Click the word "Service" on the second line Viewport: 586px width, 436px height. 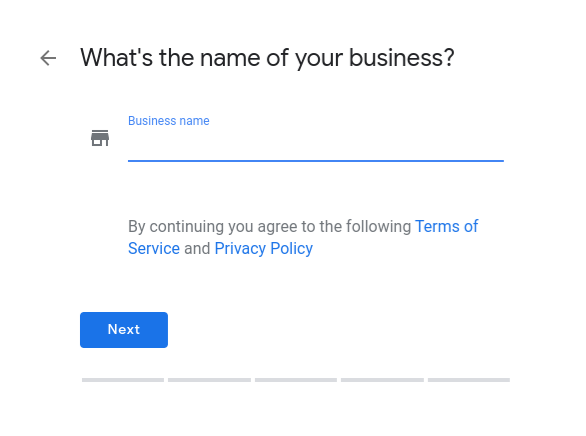coord(154,248)
